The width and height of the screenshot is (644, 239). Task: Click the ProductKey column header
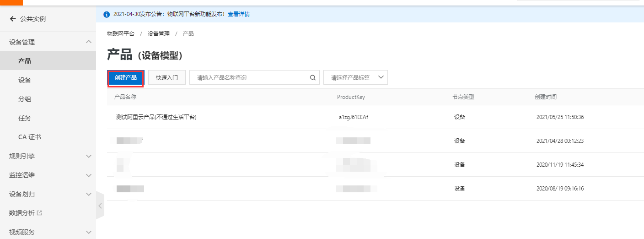(351, 97)
